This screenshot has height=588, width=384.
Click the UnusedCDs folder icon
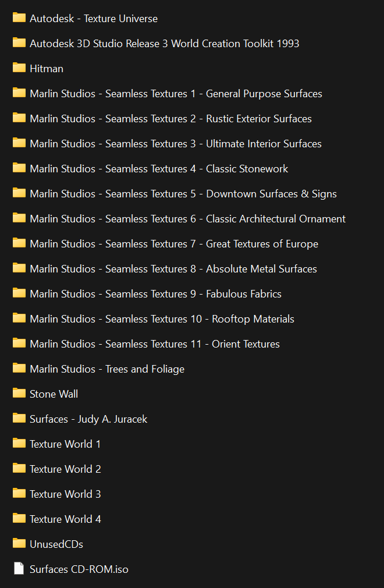19,543
